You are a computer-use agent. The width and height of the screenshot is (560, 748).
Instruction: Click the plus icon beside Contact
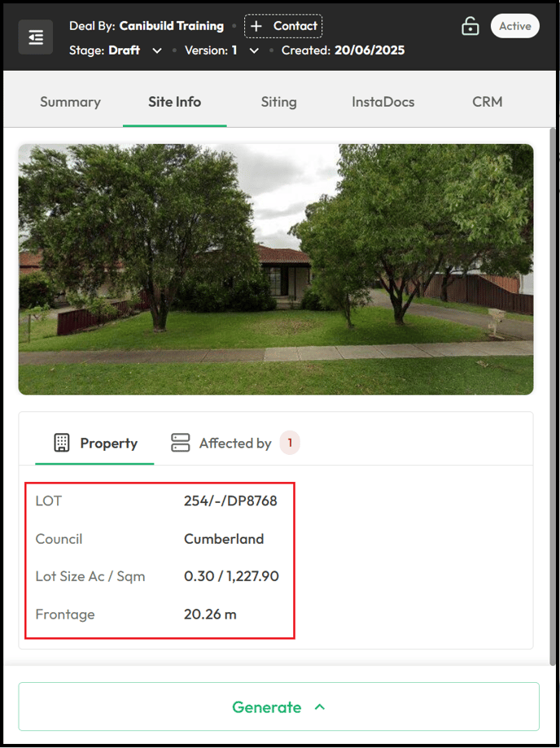tap(256, 26)
